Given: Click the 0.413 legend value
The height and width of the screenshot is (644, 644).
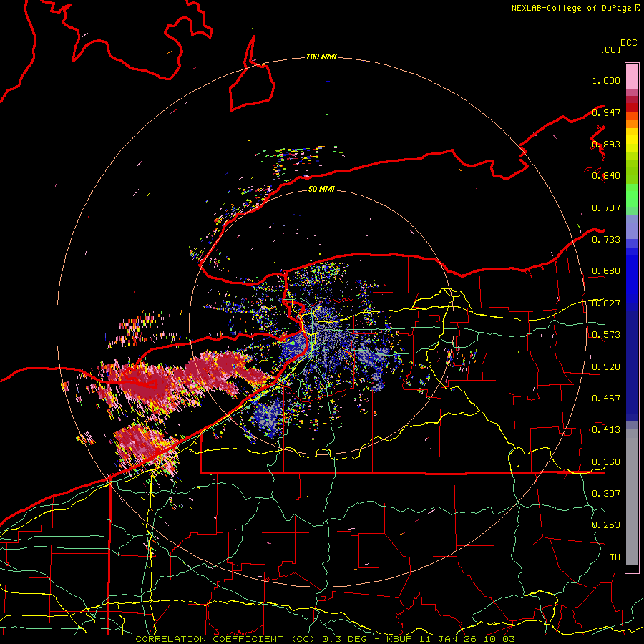Looking at the screenshot, I should pos(606,429).
